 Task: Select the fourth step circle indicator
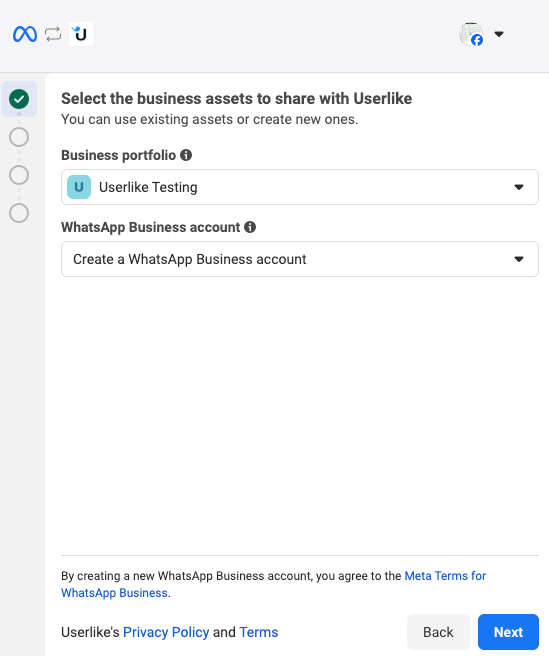click(19, 213)
